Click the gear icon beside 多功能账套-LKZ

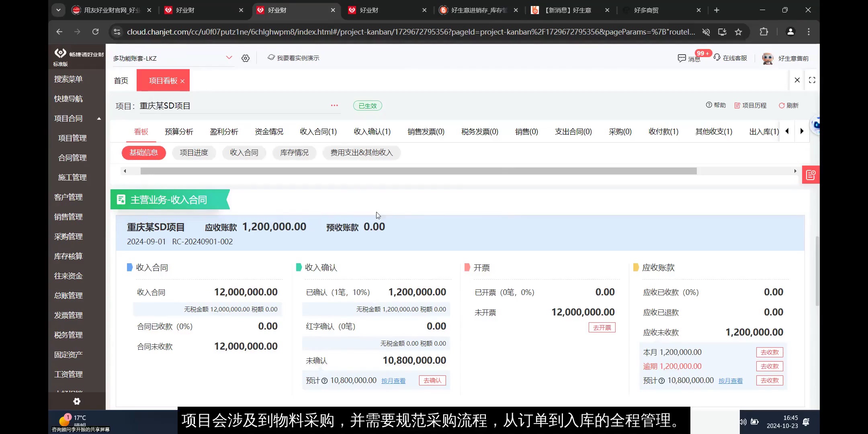(x=246, y=58)
